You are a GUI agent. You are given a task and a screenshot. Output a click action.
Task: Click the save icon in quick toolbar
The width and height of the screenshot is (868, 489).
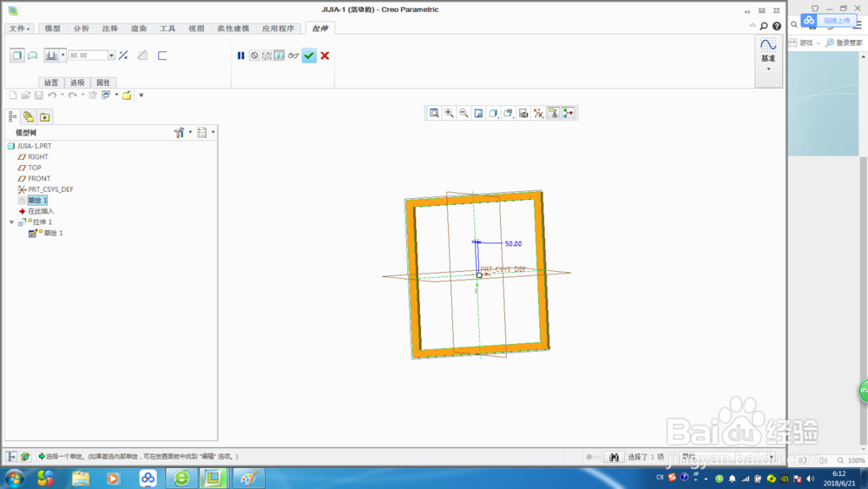point(39,96)
